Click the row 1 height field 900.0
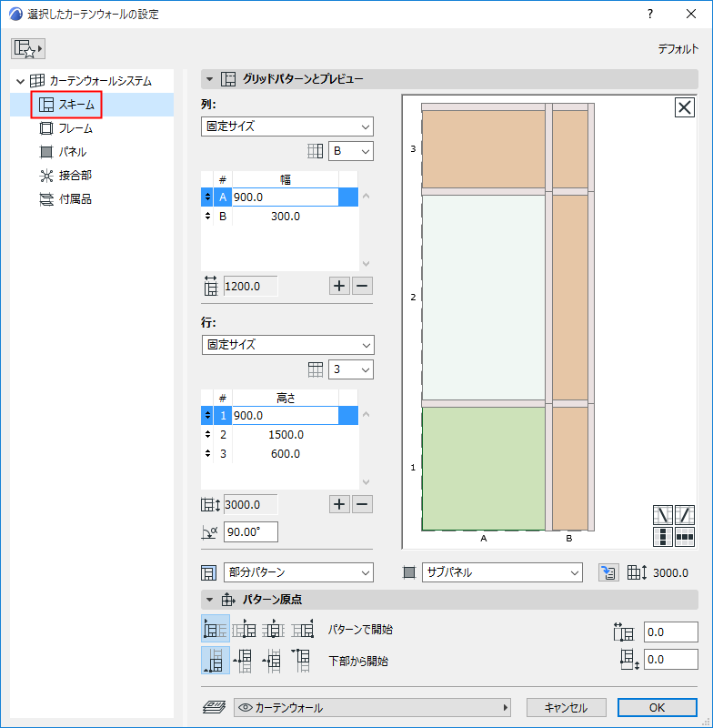Viewport: 713px width, 728px height. [x=286, y=416]
